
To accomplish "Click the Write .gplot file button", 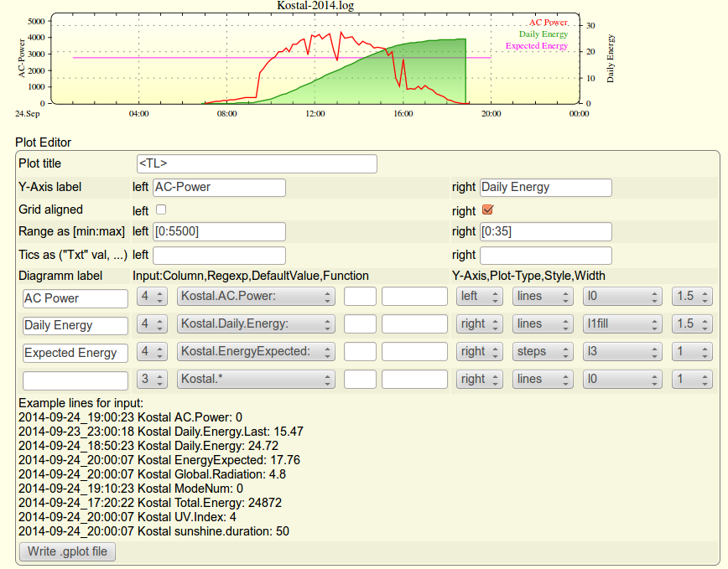I will click(67, 551).
